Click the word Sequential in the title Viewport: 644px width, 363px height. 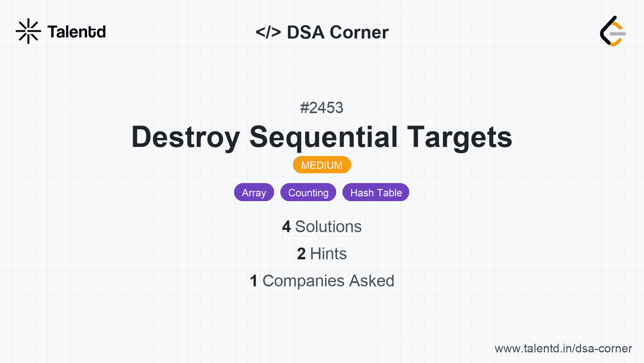click(x=324, y=137)
